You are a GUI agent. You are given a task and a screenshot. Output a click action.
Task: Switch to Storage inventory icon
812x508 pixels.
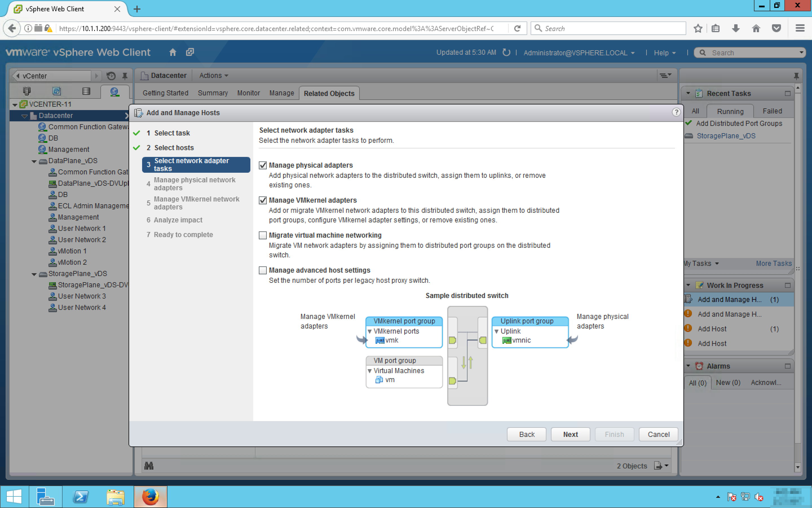[x=86, y=91]
